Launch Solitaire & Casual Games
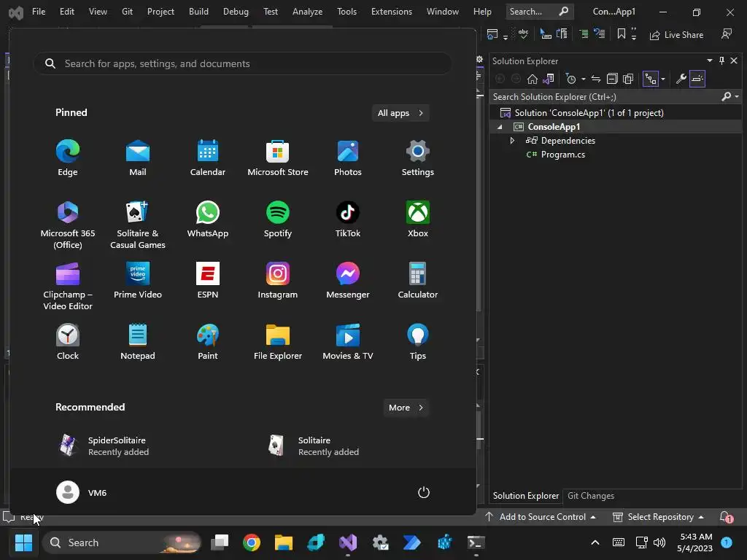747x560 pixels. [138, 225]
